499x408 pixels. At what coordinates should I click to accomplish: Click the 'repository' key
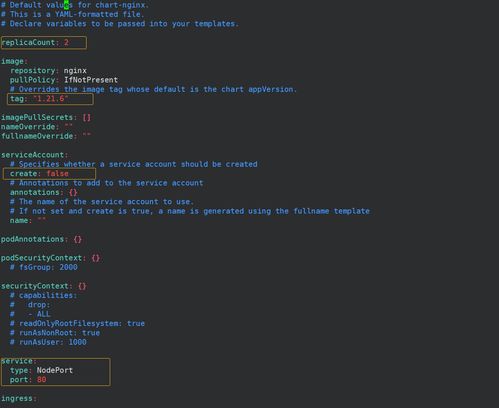click(x=32, y=71)
